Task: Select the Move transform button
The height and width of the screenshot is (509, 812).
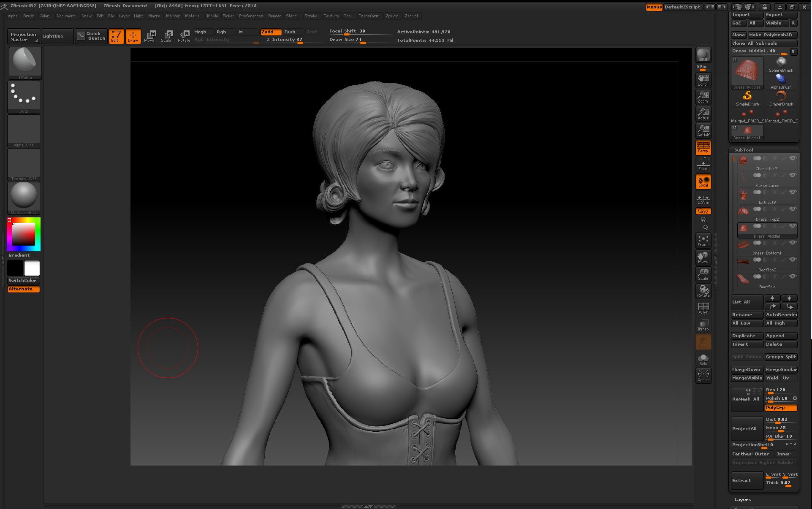Action: click(x=149, y=36)
